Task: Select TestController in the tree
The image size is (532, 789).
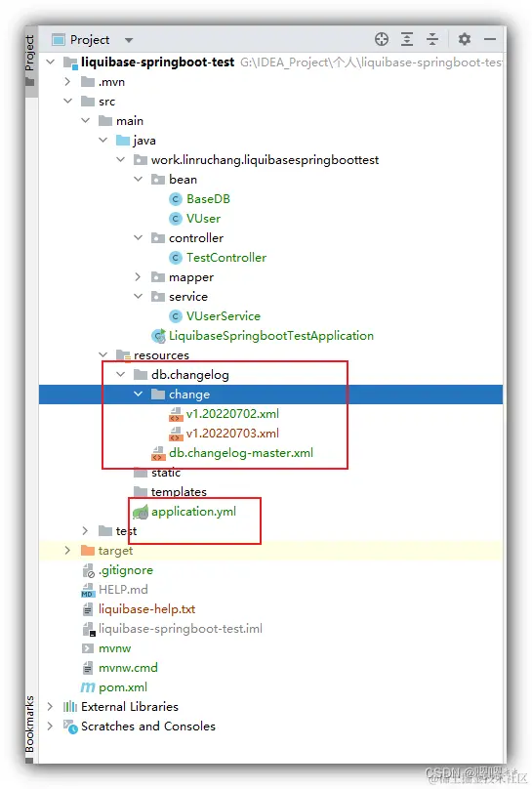Action: [226, 258]
